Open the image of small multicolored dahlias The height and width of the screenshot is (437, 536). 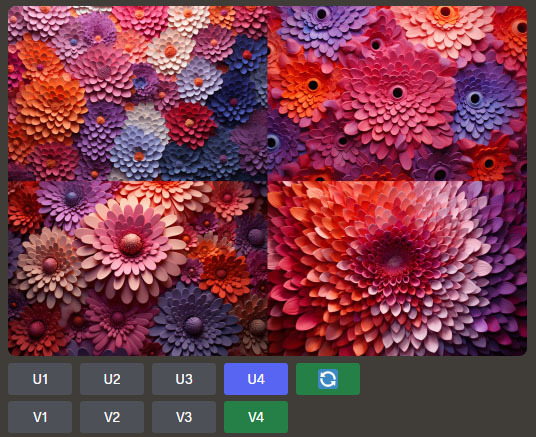pos(137,93)
